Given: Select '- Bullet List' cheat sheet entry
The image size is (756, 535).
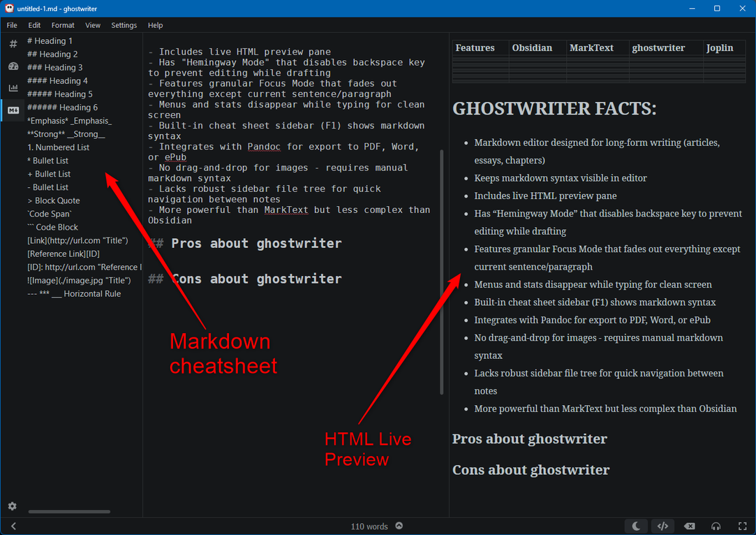Looking at the screenshot, I should click(47, 187).
